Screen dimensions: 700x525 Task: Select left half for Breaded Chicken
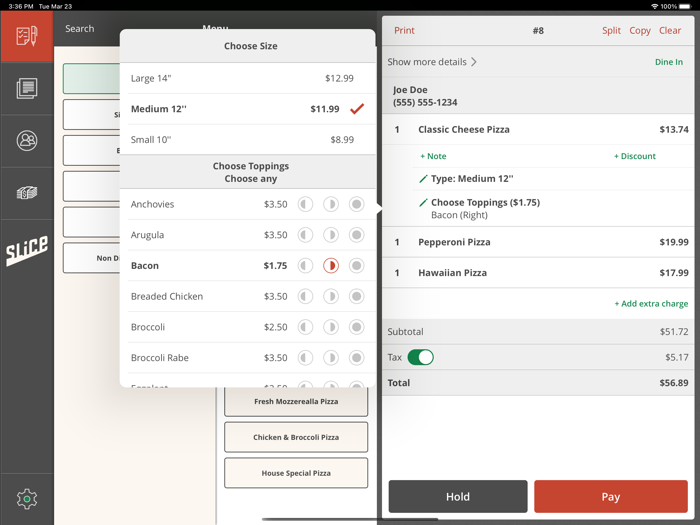coord(305,296)
